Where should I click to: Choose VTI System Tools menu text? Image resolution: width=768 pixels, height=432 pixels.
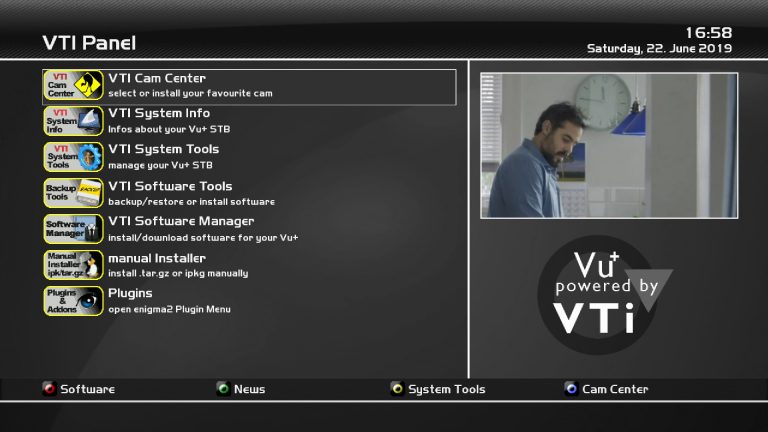[x=163, y=150]
